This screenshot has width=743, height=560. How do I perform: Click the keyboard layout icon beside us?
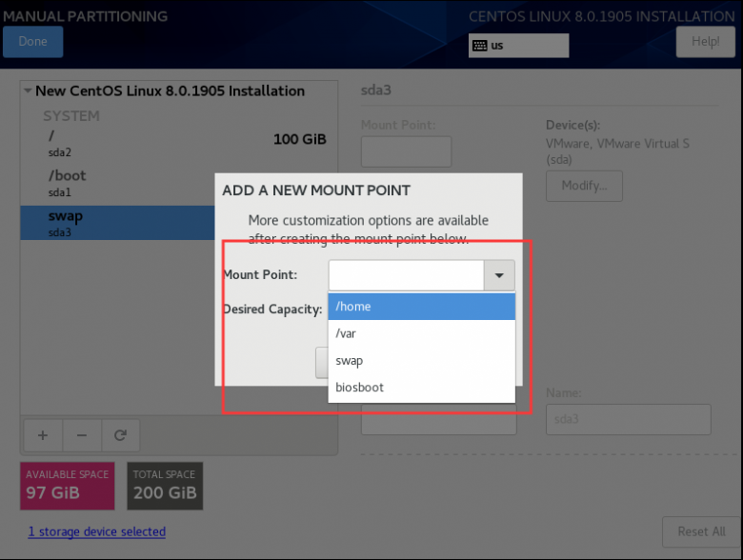(479, 46)
